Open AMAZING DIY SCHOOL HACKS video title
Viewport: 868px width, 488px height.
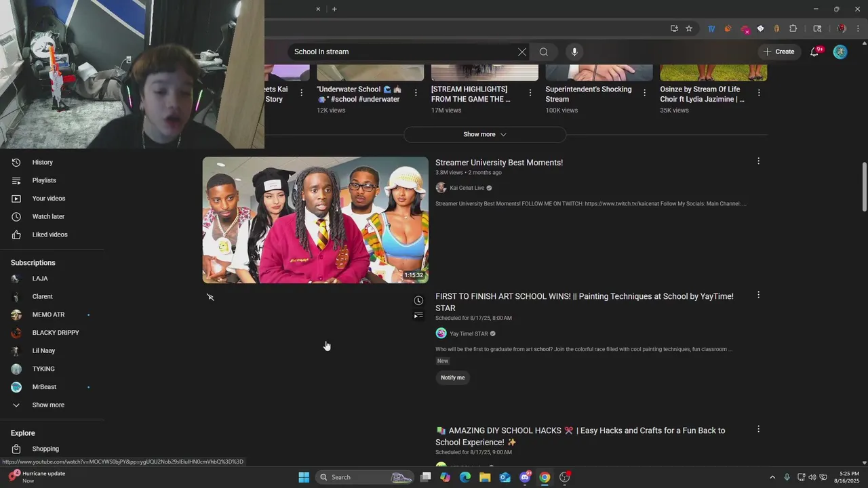click(x=580, y=436)
